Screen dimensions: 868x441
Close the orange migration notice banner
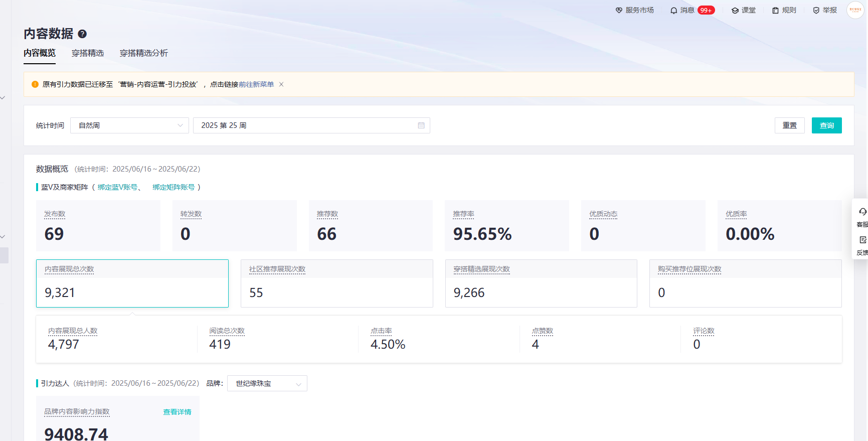(x=281, y=84)
